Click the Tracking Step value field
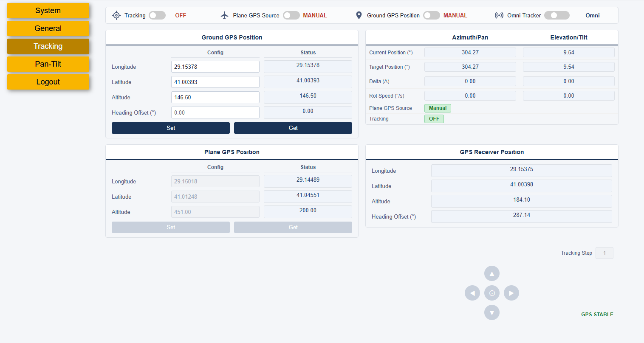Image resolution: width=644 pixels, height=343 pixels. [x=604, y=253]
